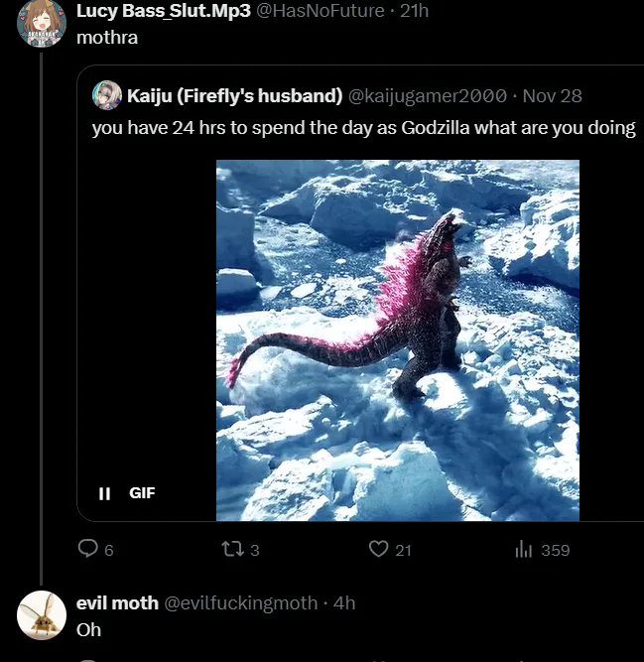Screen dimensions: 644x662
Task: Click Kaiju's small avatar in quoted tweet
Action: click(x=107, y=95)
